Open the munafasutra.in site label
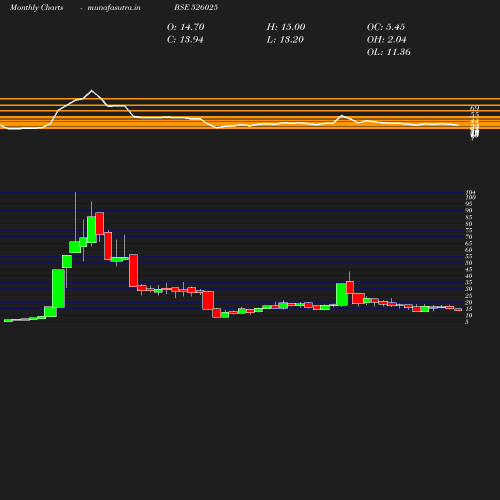 click(x=114, y=8)
